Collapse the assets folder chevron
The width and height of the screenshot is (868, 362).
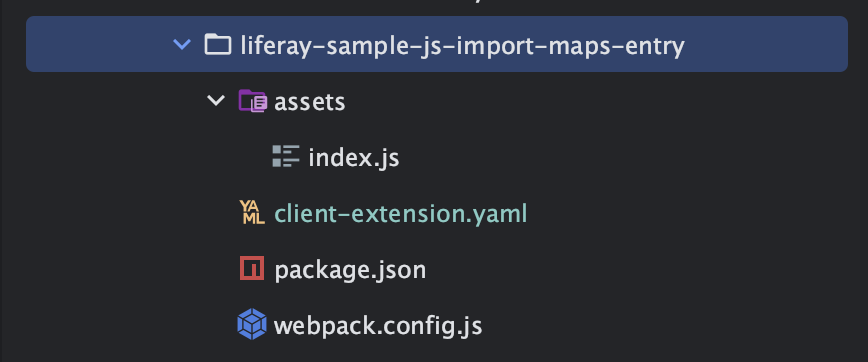click(x=216, y=101)
